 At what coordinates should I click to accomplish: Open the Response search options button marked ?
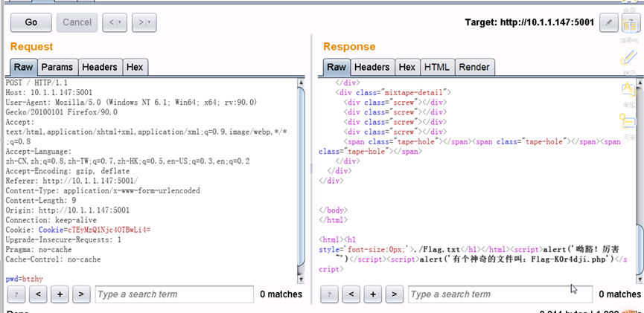click(329, 294)
